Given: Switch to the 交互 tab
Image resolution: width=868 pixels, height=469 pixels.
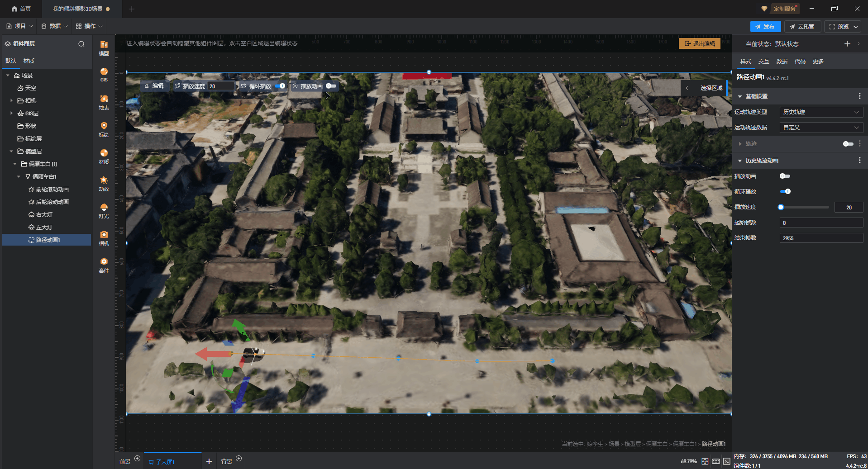Looking at the screenshot, I should 763,62.
